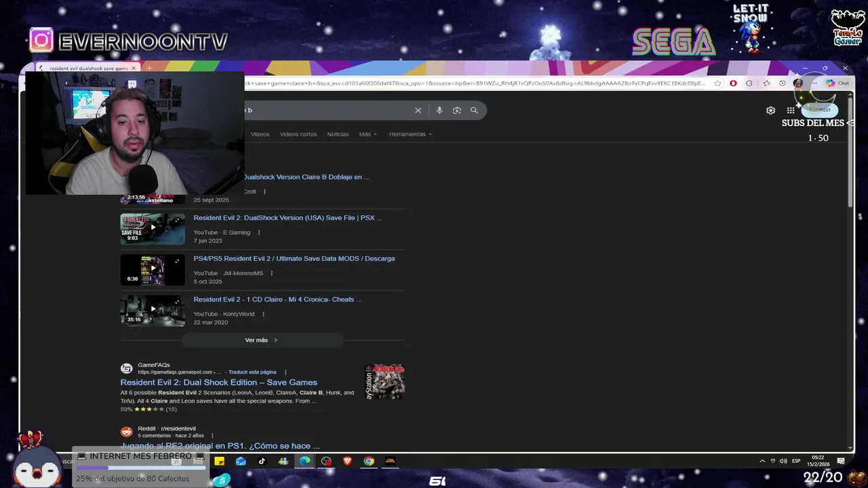Open Google Lens image search
868x488 pixels.
tap(456, 110)
